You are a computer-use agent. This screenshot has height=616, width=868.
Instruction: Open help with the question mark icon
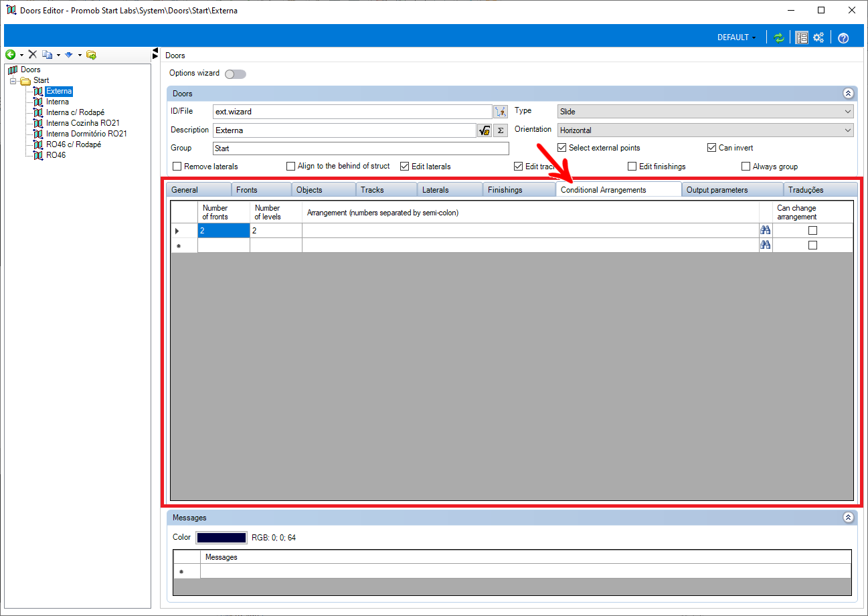click(x=843, y=38)
